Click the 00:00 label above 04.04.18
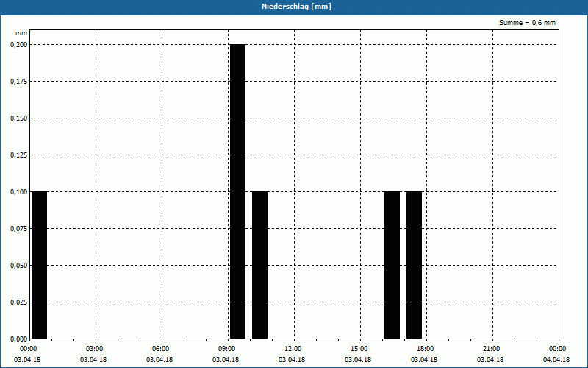 558,349
